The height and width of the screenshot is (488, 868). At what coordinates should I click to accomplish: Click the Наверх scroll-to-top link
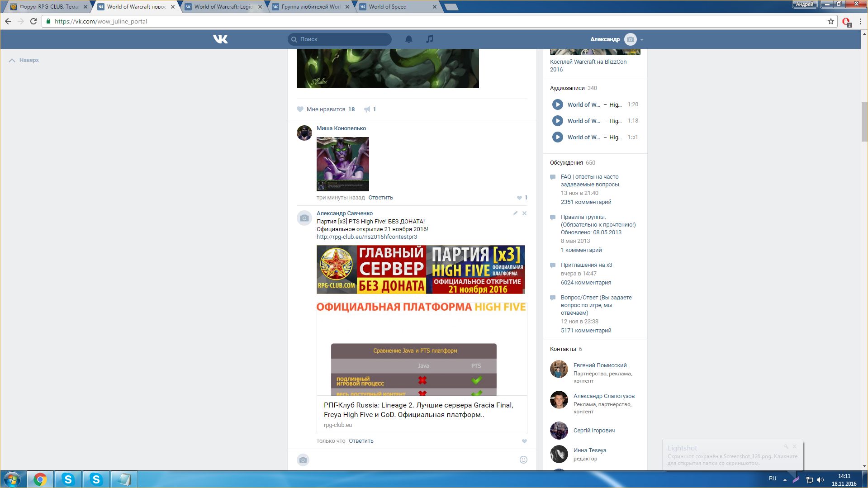click(24, 60)
